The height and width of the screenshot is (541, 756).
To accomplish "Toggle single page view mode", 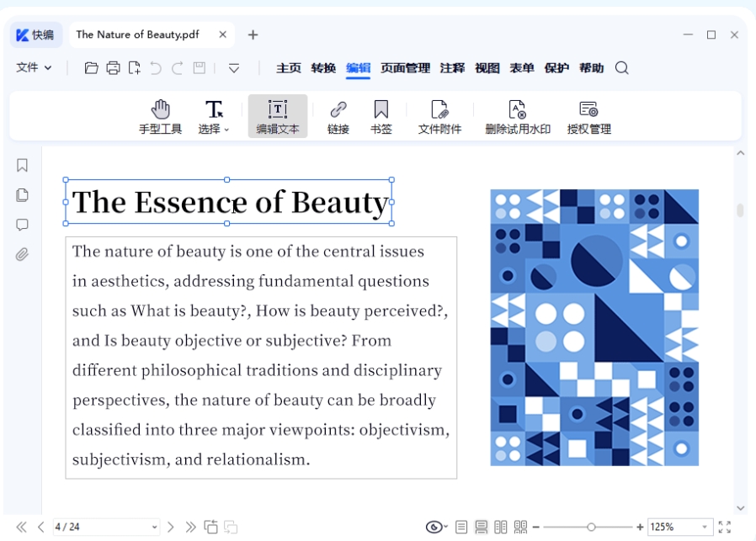I will 461,526.
